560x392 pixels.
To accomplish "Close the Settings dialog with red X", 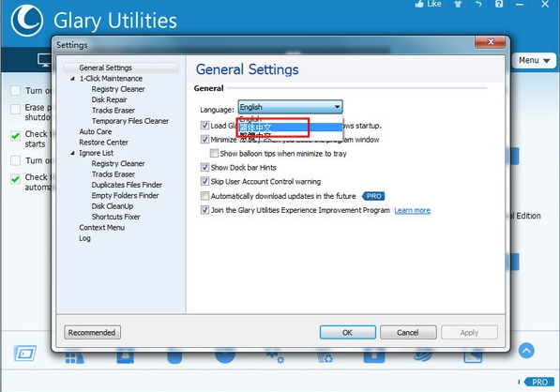I will click(491, 42).
